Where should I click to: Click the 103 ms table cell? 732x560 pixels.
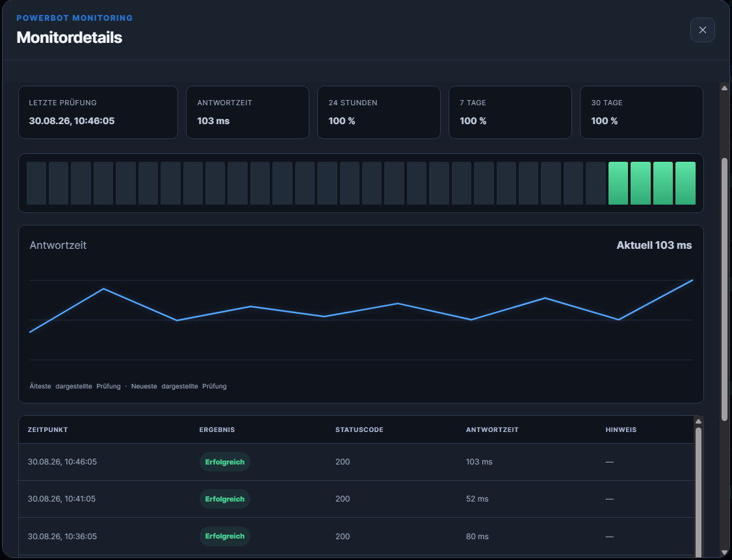tap(479, 461)
